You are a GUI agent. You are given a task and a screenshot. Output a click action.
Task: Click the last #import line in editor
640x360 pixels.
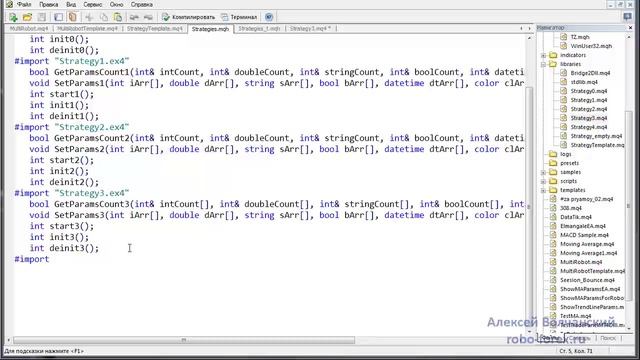click(x=32, y=259)
